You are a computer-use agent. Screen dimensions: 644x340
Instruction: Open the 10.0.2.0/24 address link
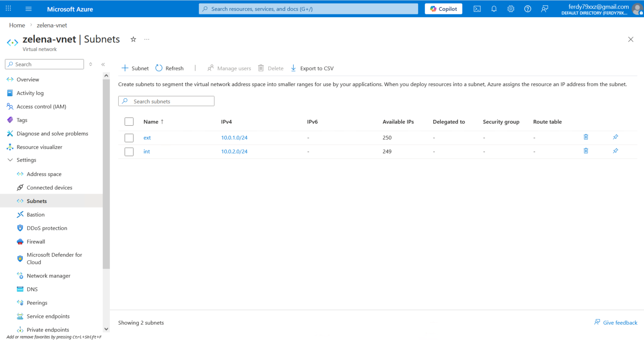pos(234,151)
